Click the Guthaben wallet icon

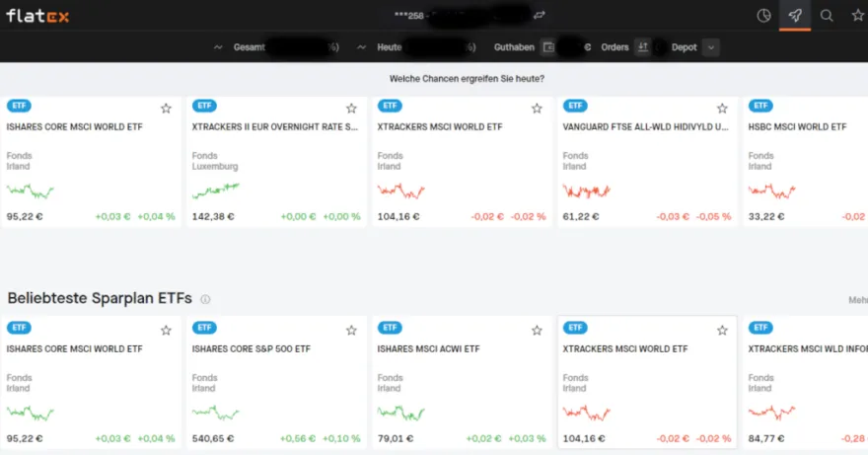pyautogui.click(x=548, y=47)
